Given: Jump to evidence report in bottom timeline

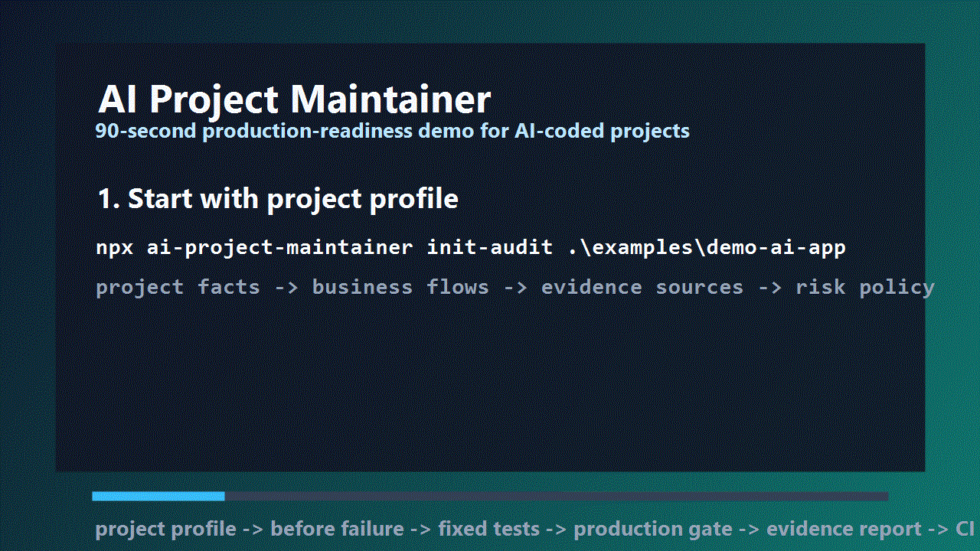Looking at the screenshot, I should tap(844, 529).
